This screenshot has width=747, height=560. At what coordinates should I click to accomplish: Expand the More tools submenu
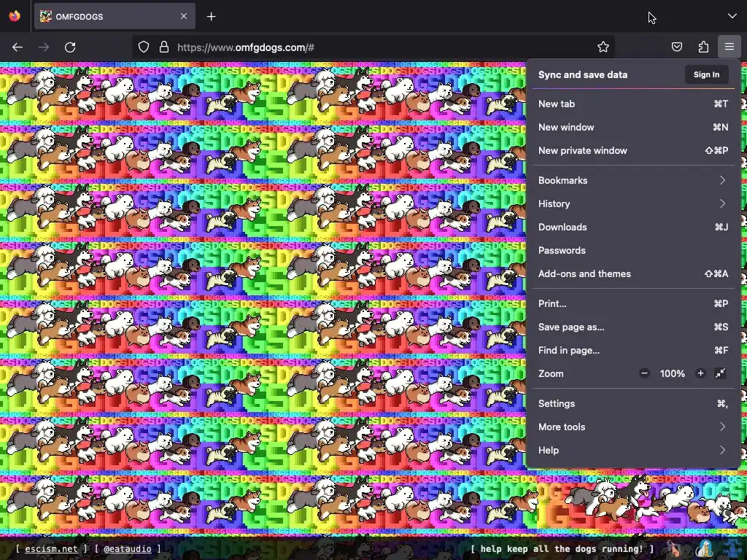(x=633, y=427)
